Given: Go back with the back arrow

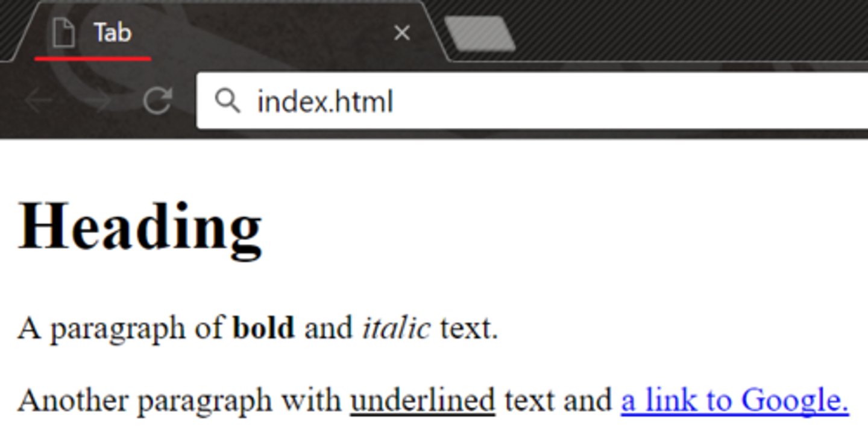Looking at the screenshot, I should tap(40, 101).
